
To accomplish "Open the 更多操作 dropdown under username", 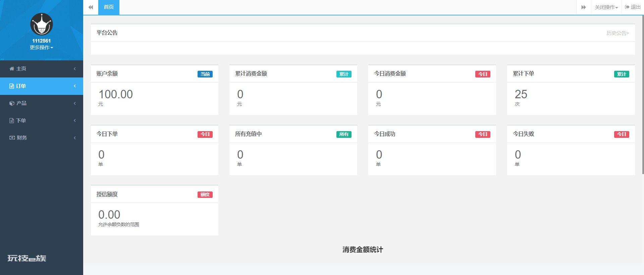I will [42, 48].
